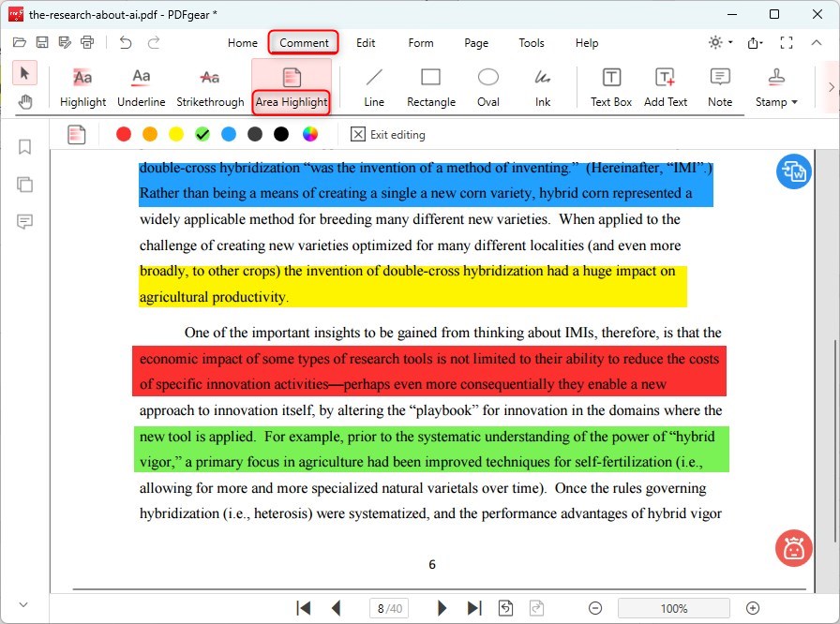Screen dimensions: 840x624
Task: Save the document using the disk icon
Action: [42, 42]
